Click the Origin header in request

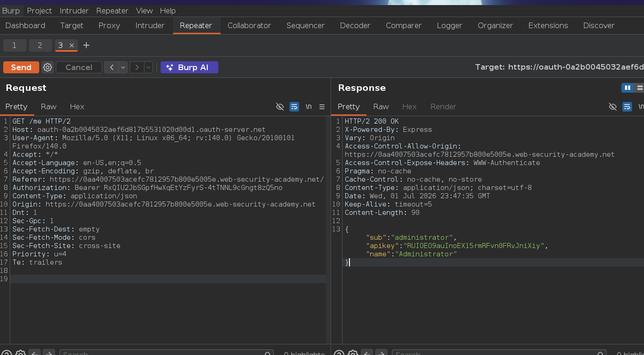point(164,204)
